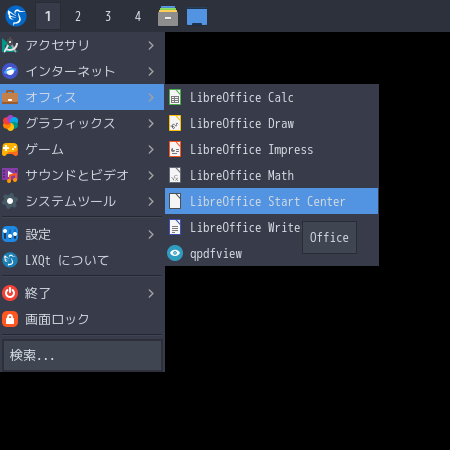The width and height of the screenshot is (450, 450).
Task: Open the 終了 leave submenu
Action: (x=82, y=293)
